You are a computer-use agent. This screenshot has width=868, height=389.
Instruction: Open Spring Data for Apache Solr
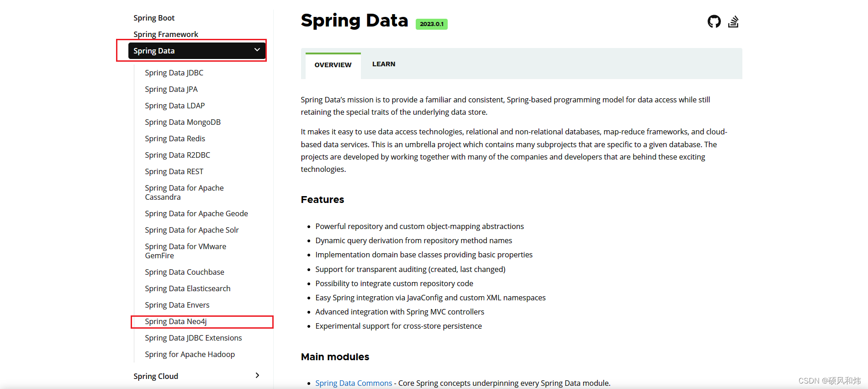pos(192,230)
